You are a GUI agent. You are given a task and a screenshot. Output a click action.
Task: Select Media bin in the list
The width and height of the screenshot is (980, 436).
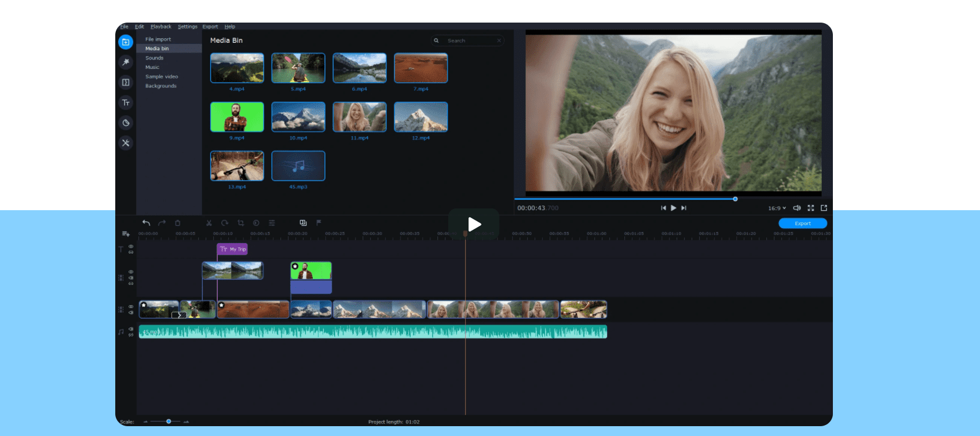[x=169, y=49]
